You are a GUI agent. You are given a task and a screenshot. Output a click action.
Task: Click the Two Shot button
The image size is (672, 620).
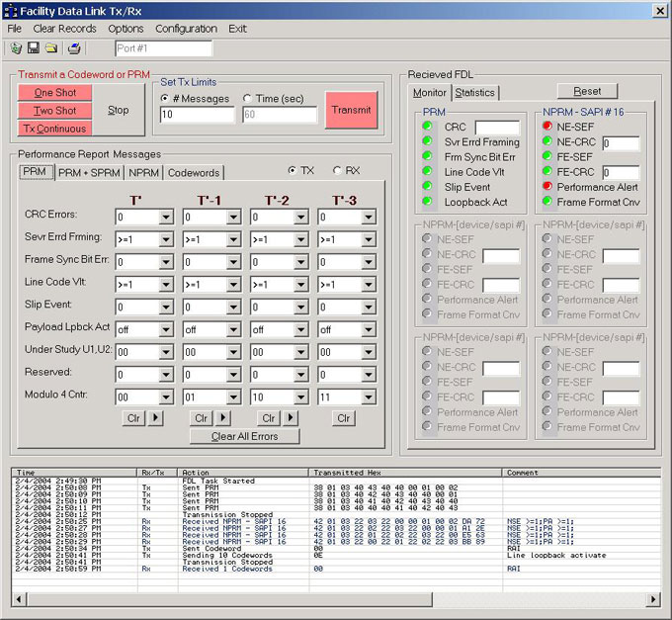[55, 111]
